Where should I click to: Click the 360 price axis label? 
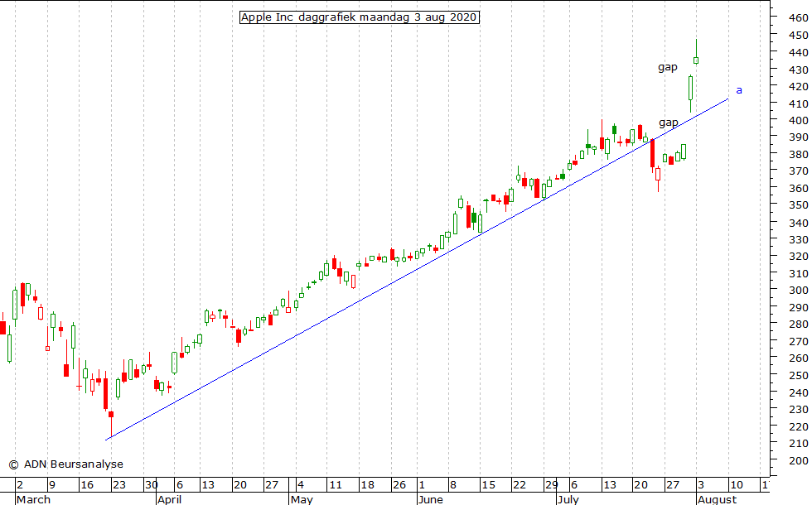797,189
